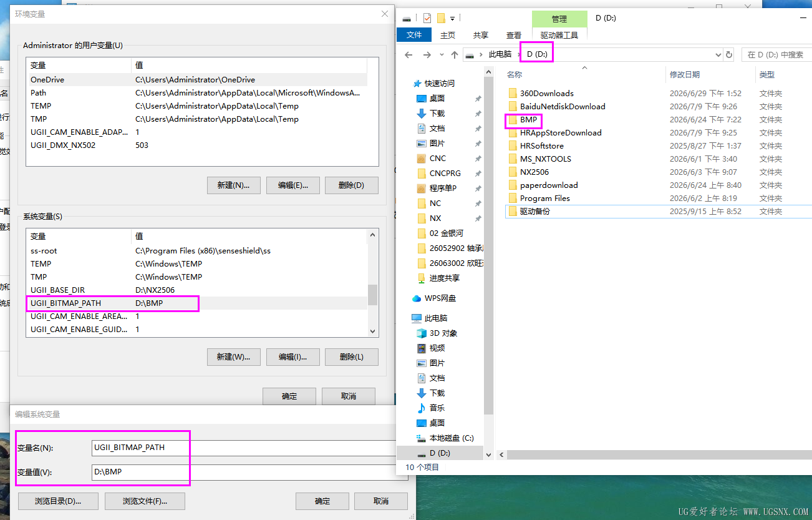Sort by the 名称 column header
812x520 pixels.
tap(515, 74)
